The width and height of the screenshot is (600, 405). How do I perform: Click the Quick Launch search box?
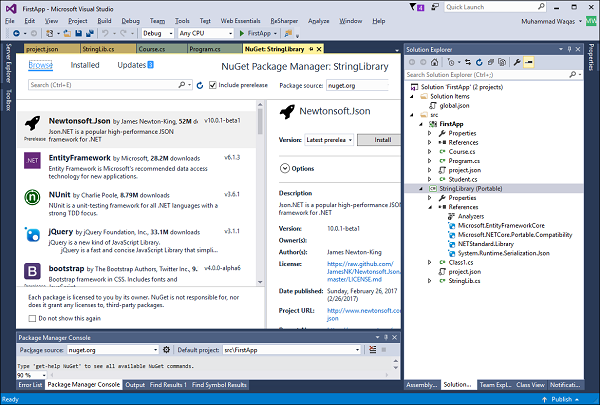[x=494, y=7]
